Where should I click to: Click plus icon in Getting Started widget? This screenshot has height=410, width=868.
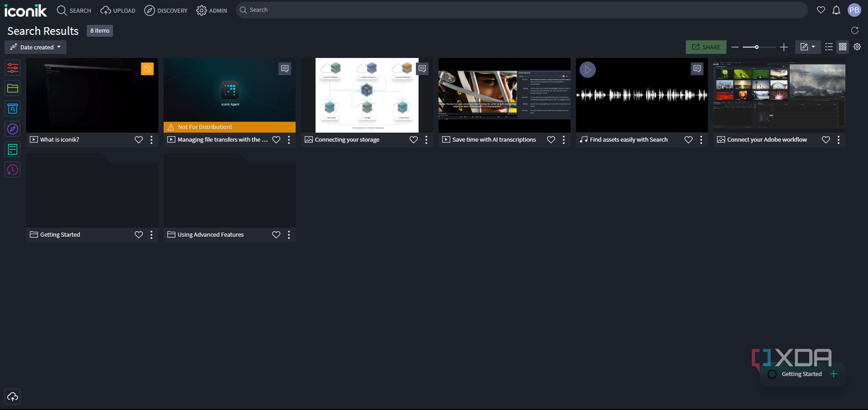pyautogui.click(x=834, y=374)
